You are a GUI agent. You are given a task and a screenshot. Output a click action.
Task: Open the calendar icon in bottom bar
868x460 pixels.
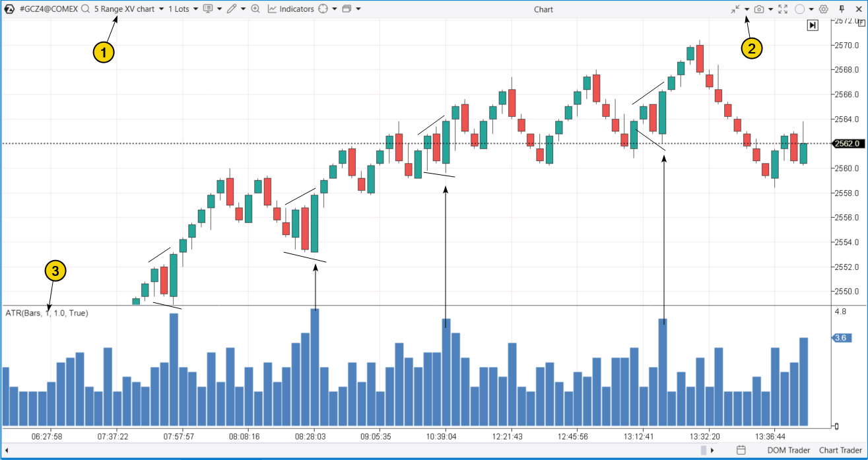click(741, 450)
